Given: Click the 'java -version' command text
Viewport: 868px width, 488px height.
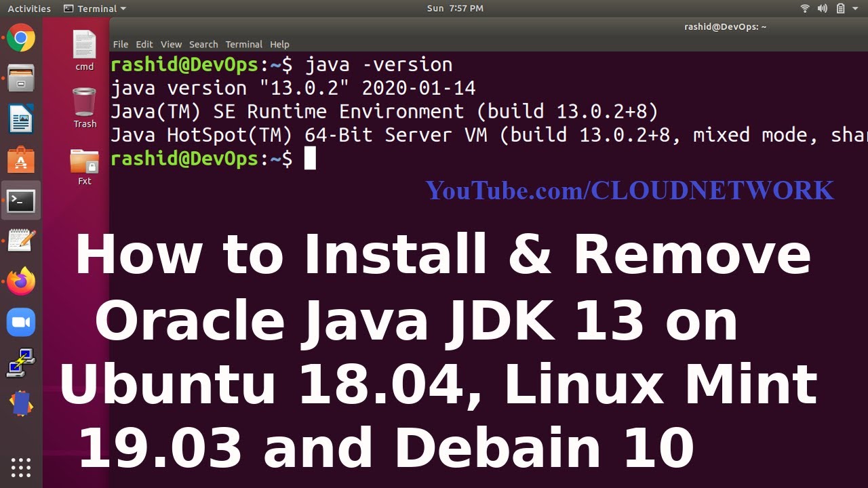Looking at the screenshot, I should [x=378, y=65].
